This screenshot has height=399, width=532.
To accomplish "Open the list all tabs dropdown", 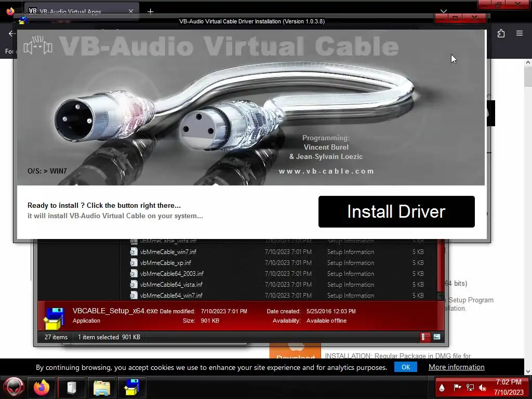I will pos(444,11).
